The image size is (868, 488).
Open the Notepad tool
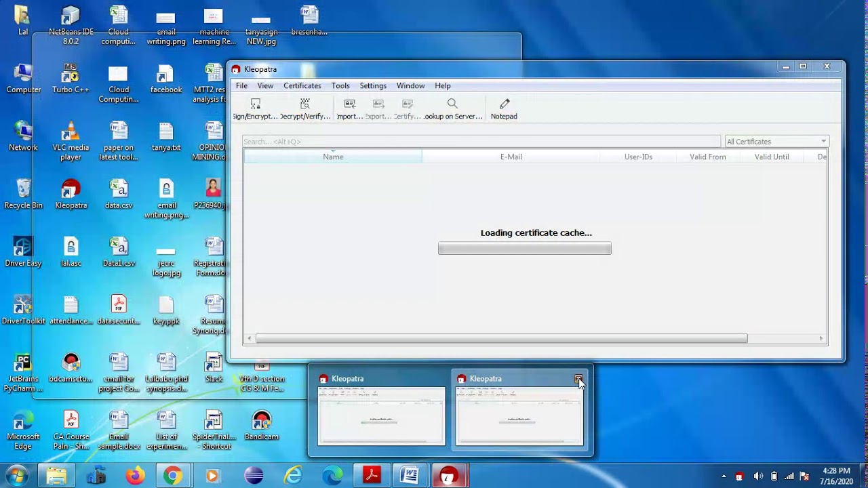[504, 108]
